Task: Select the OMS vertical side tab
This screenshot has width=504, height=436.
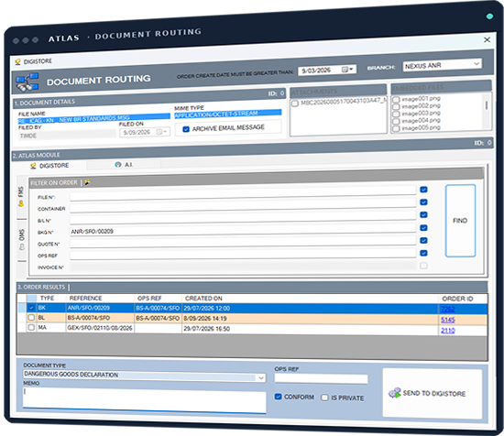Action: [22, 239]
